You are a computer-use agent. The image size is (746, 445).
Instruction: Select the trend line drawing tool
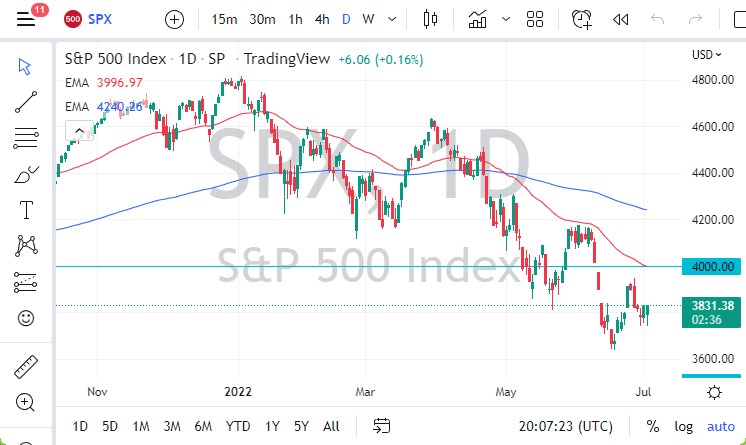(x=27, y=99)
